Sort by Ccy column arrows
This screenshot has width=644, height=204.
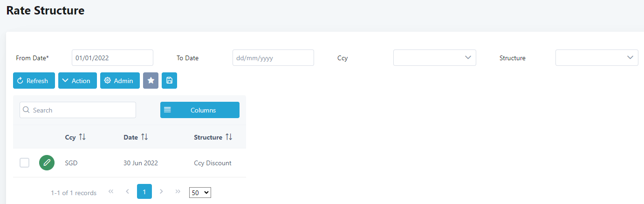coord(82,137)
